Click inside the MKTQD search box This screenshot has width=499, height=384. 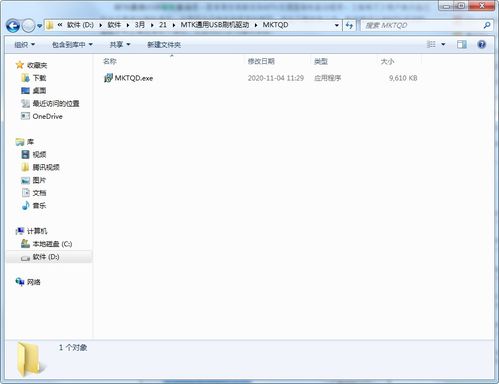pyautogui.click(x=422, y=25)
